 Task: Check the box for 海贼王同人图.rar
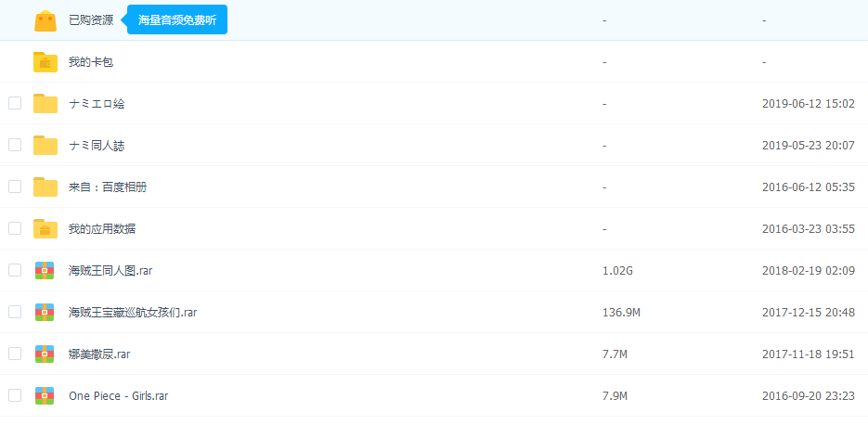pyautogui.click(x=15, y=270)
